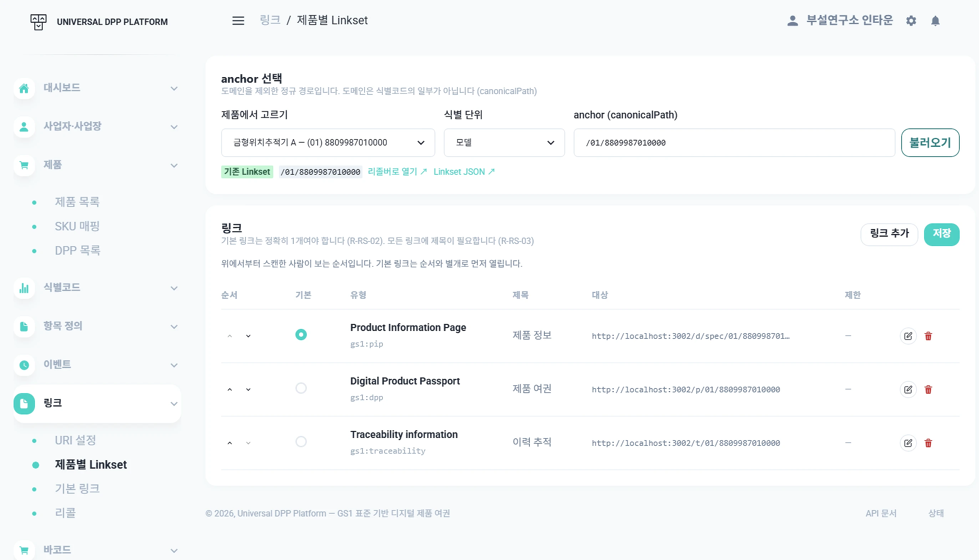This screenshot has width=979, height=560.
Task: Open the Linkset JSON link
Action: pos(464,172)
